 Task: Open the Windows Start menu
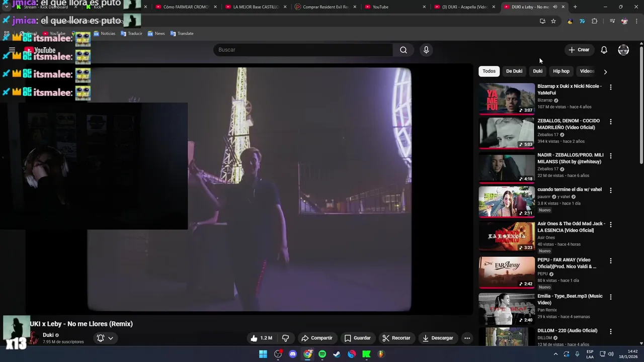pyautogui.click(x=263, y=354)
